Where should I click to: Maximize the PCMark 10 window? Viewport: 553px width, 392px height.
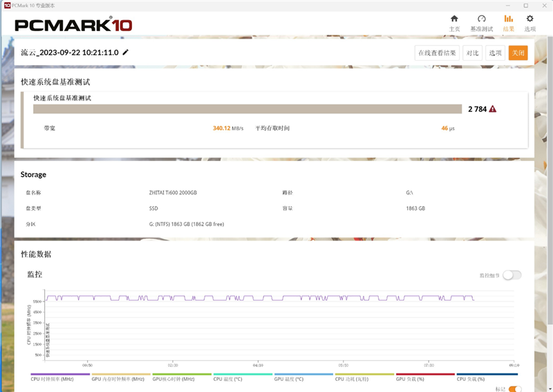tap(526, 6)
